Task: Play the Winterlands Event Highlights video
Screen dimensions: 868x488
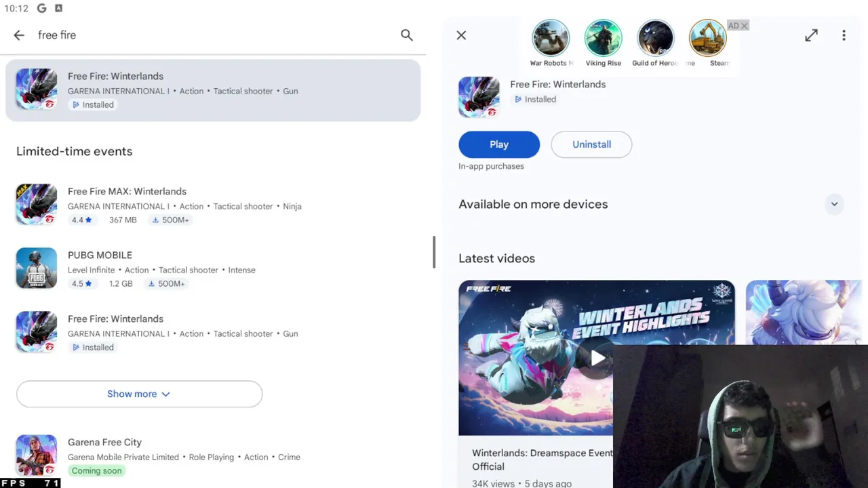Action: pyautogui.click(x=597, y=358)
